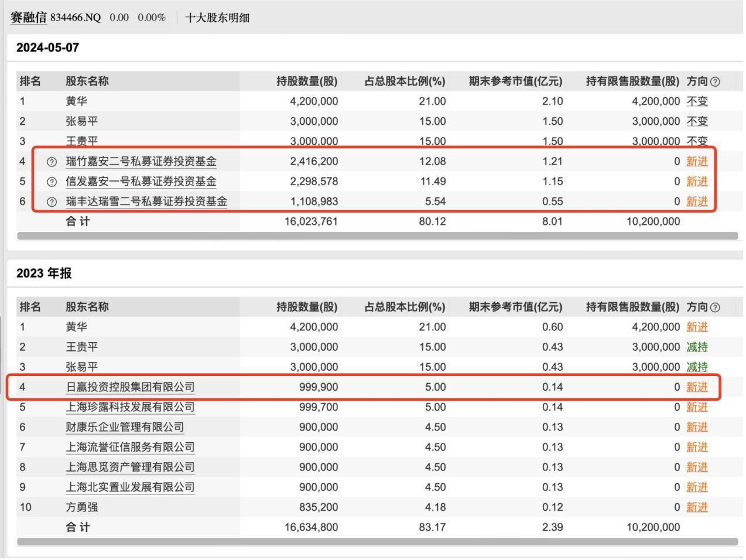The height and width of the screenshot is (560, 746).
Task: Click 占总股本比例(%) header in 2024-05-07 table
Action: [405, 81]
